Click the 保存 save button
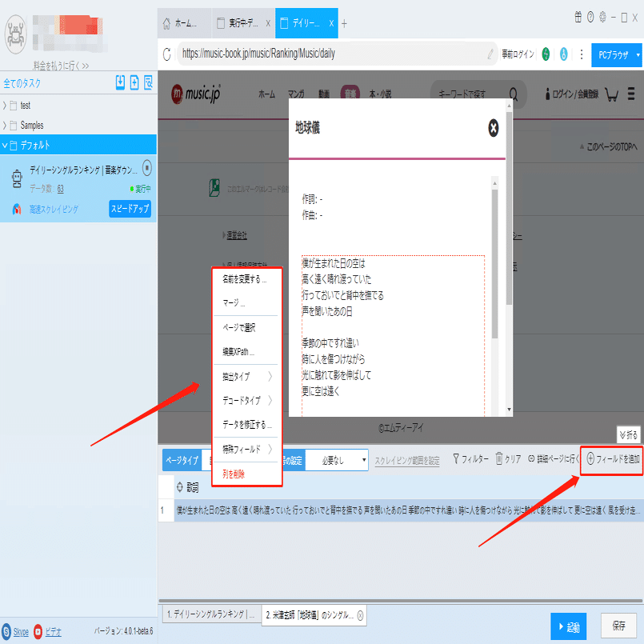 [x=618, y=625]
